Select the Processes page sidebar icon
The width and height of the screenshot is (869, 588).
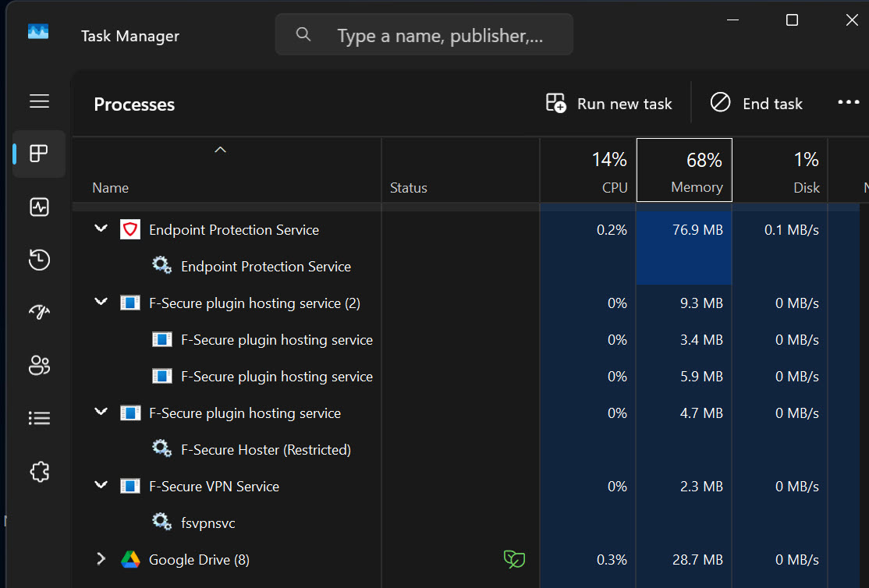click(39, 154)
